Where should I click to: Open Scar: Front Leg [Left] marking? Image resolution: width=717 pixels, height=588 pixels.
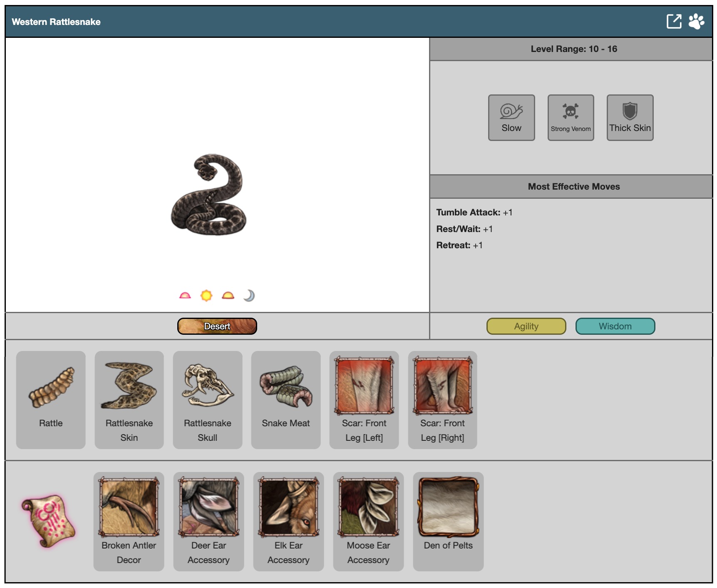pos(364,399)
